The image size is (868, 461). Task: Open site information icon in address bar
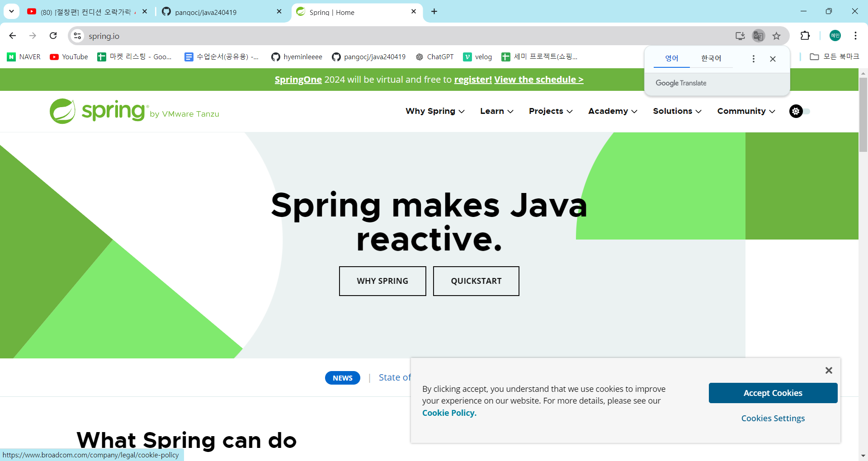(x=77, y=36)
